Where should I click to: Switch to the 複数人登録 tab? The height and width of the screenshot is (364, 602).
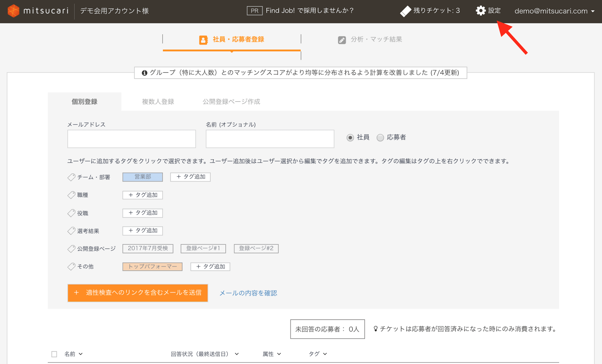pyautogui.click(x=158, y=101)
